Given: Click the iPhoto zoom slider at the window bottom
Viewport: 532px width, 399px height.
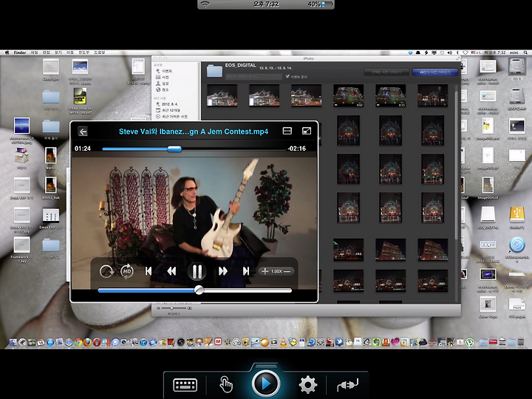Looking at the screenshot, I should [x=174, y=308].
